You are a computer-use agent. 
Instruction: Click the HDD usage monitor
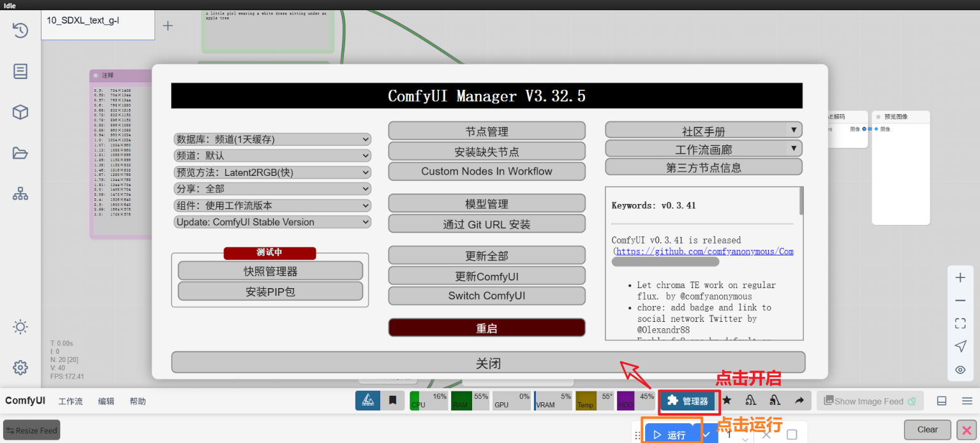(636, 400)
